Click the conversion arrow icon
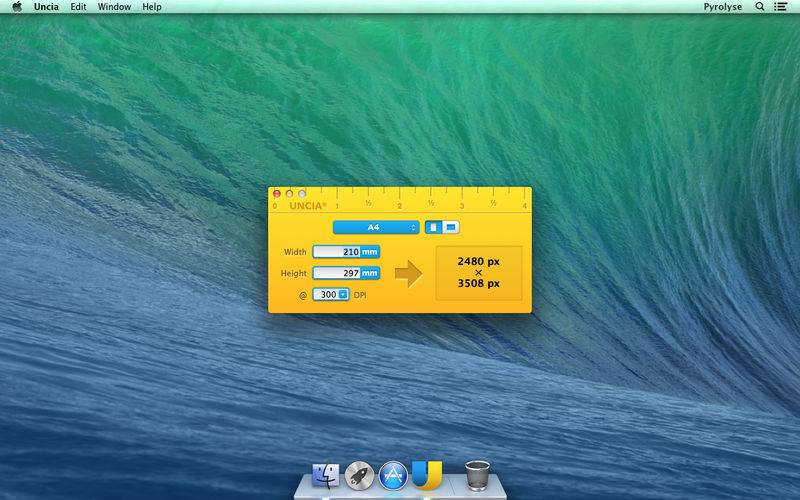Viewport: 800px width, 500px height. tap(408, 273)
